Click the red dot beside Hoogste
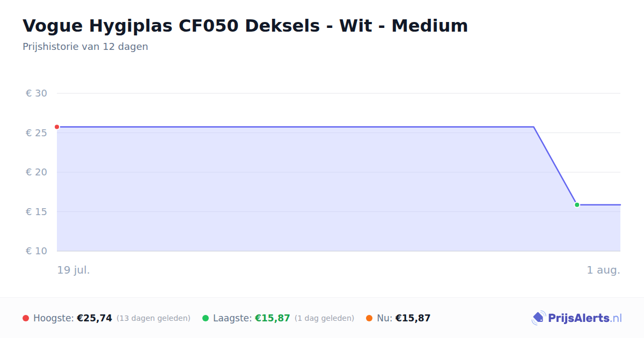The height and width of the screenshot is (338, 644). point(26,318)
